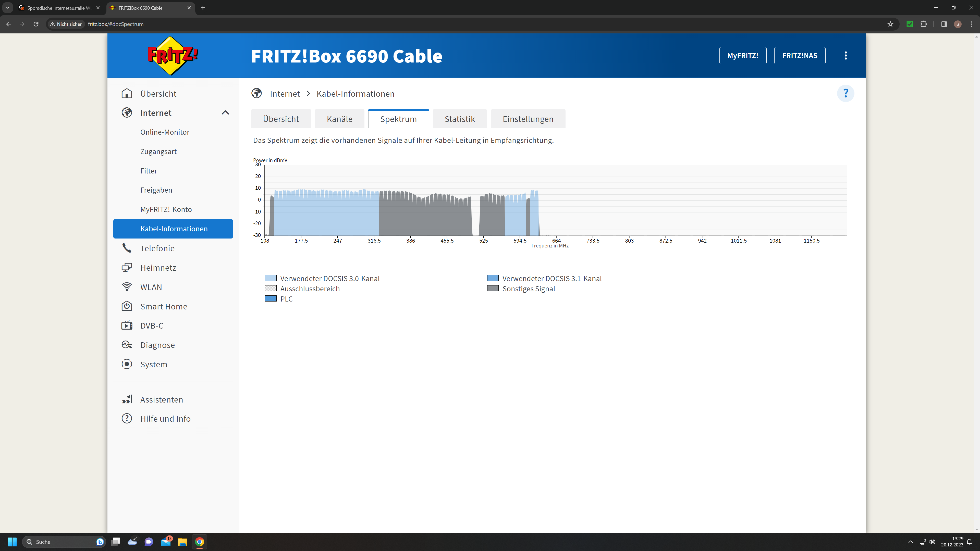Click the Assistenten wizard icon
Image resolution: width=980 pixels, height=551 pixels.
[127, 399]
